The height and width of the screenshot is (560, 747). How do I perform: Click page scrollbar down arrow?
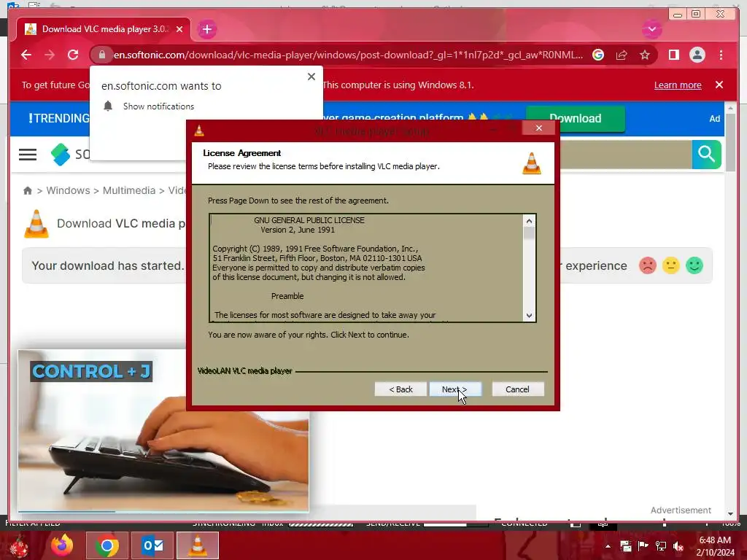point(730,513)
